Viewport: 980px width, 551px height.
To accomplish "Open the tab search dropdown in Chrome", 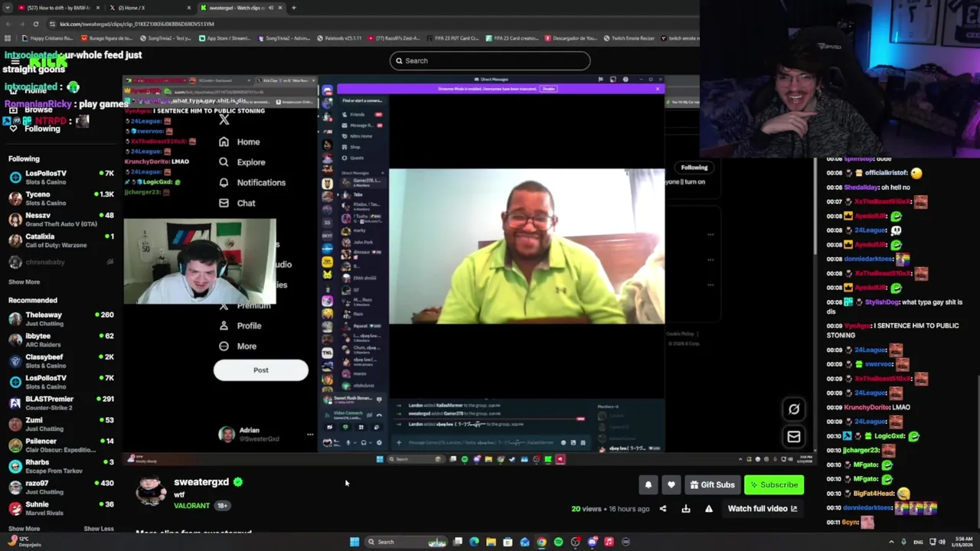I will click(8, 8).
